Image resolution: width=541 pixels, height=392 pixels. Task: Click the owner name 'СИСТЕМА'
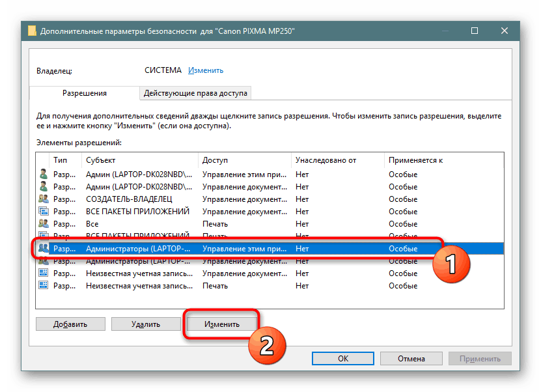163,70
